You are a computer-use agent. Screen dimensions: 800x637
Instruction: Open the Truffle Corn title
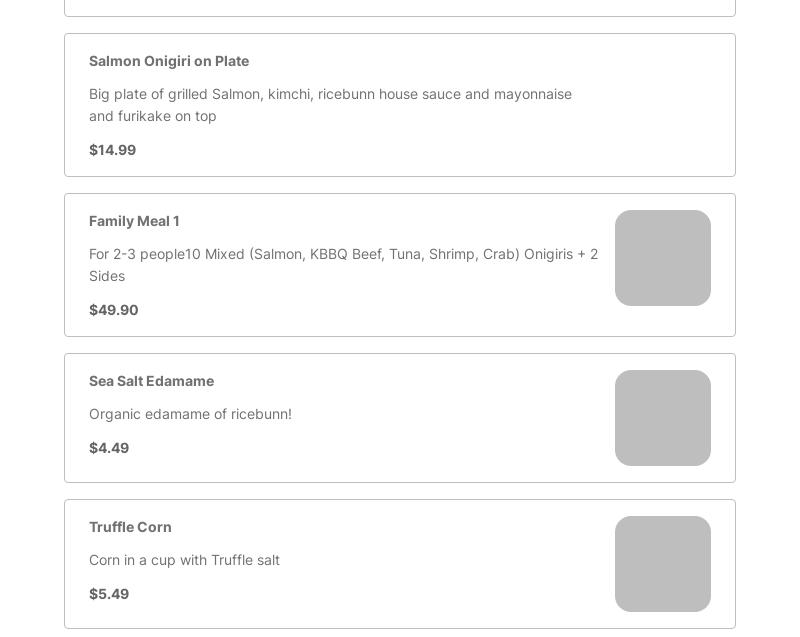pos(130,527)
